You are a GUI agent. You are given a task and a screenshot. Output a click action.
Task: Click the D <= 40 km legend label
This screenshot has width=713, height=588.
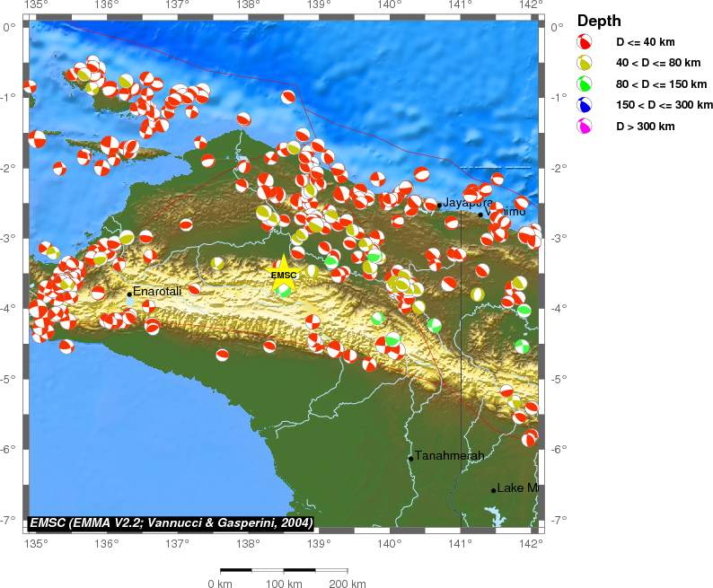(646, 42)
